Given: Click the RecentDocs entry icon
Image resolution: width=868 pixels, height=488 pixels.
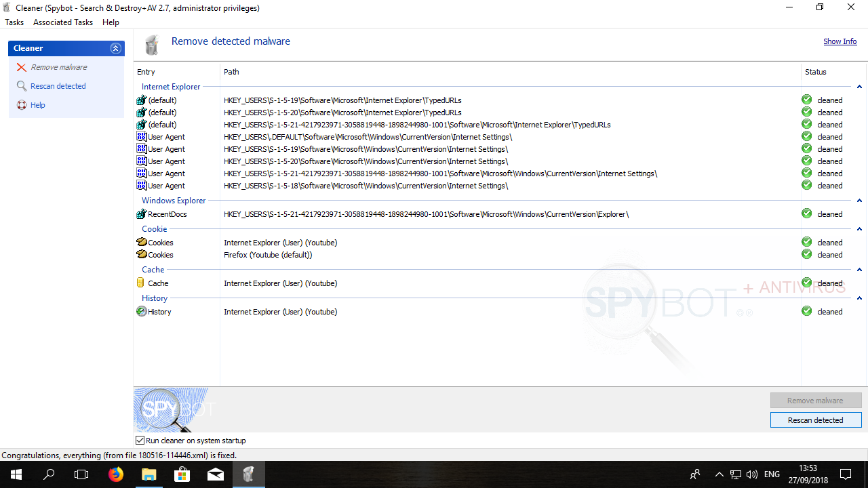Looking at the screenshot, I should (142, 214).
